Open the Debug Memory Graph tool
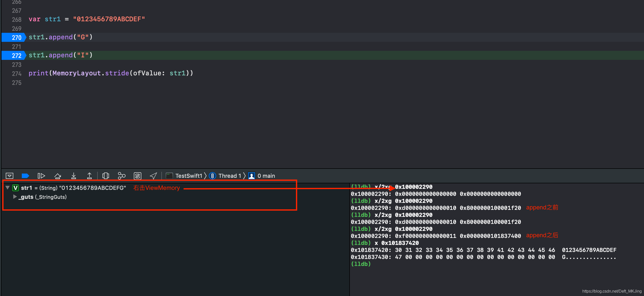Screen dimensions: 644x296 [122, 176]
